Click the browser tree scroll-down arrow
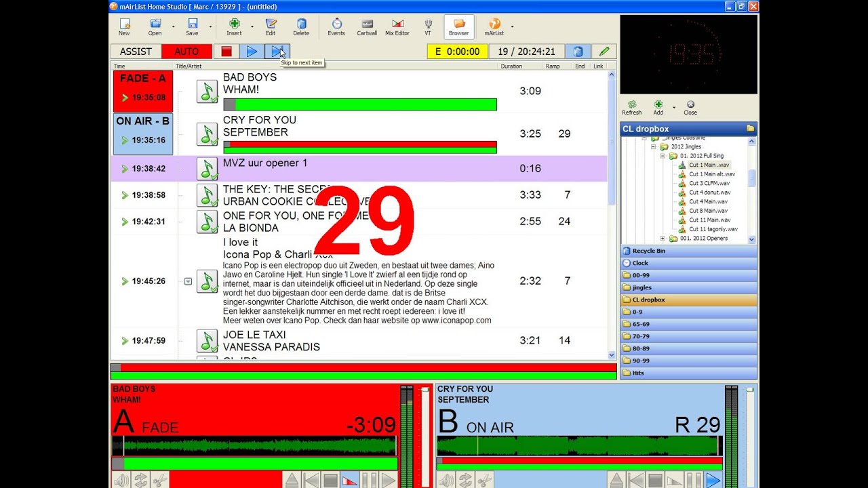Screen dimensions: 868x488 (x=752, y=239)
